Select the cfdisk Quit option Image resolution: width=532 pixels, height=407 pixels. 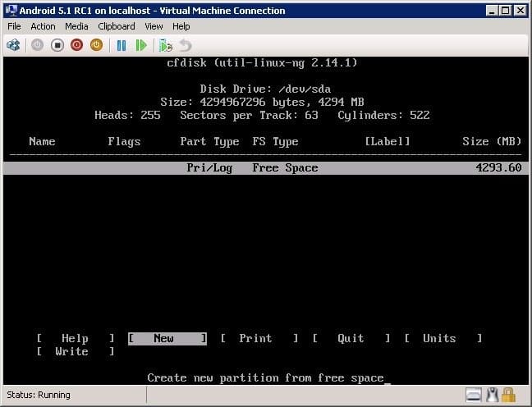click(x=351, y=338)
